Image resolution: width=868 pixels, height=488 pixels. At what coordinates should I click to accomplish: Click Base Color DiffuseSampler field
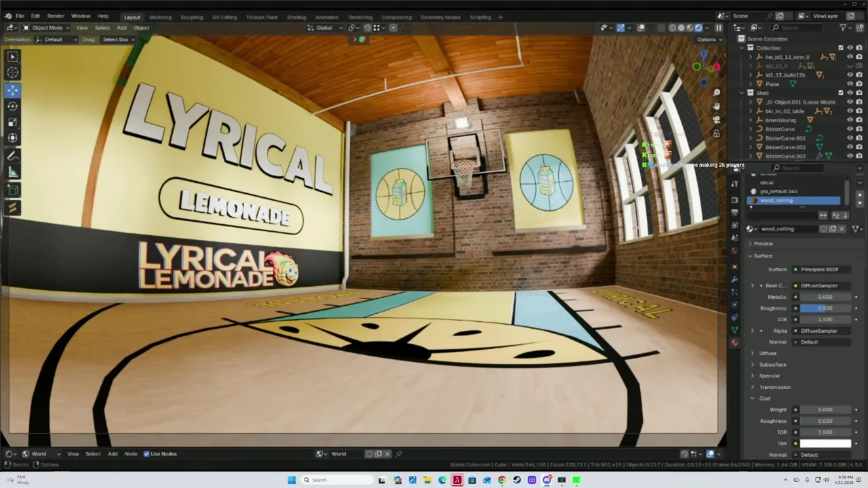click(821, 285)
